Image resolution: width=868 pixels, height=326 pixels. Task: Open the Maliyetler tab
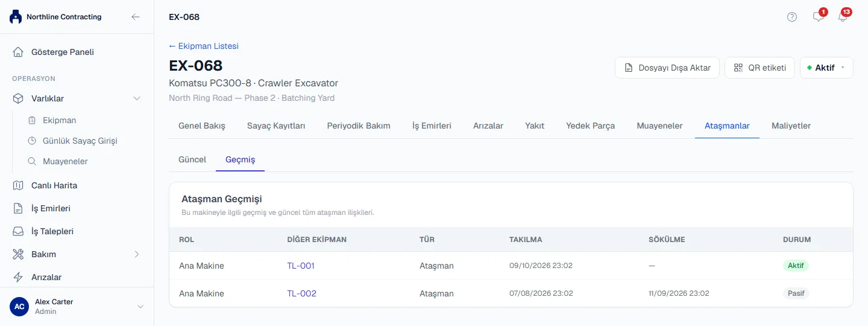(x=791, y=126)
